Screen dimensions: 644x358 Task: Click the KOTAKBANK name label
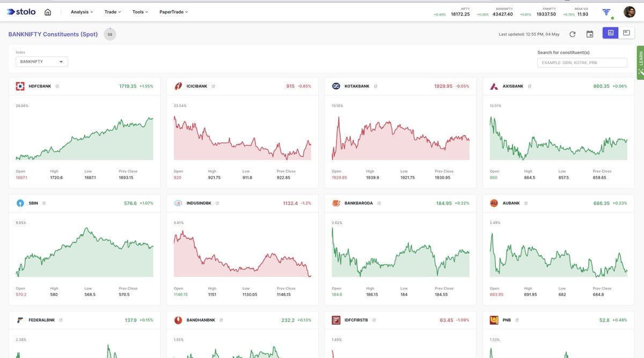pos(357,86)
